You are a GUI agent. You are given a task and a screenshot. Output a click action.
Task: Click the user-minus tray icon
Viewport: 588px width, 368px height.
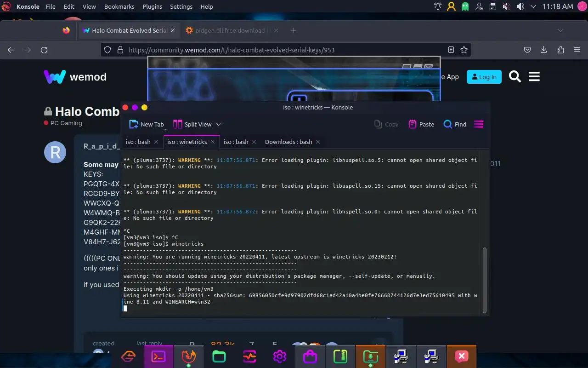click(x=479, y=6)
